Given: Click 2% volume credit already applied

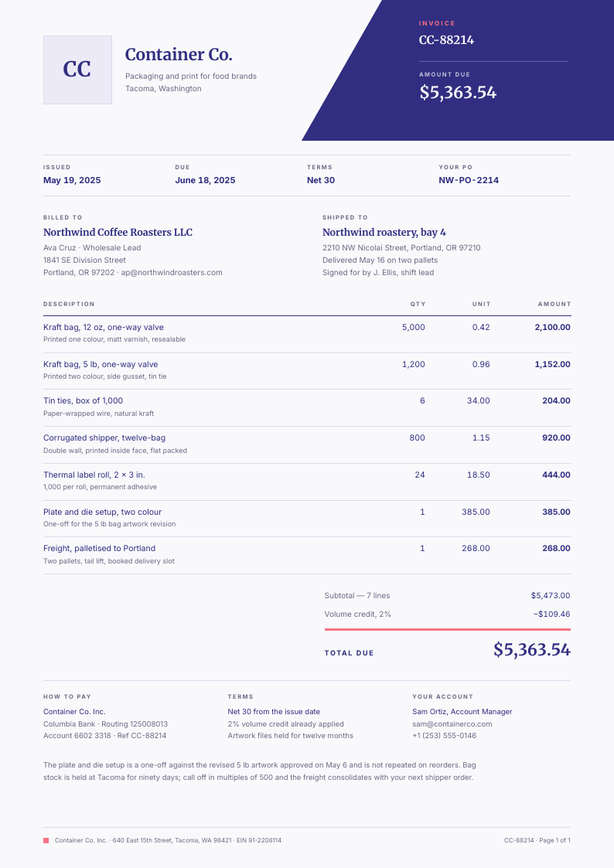Looking at the screenshot, I should click(285, 723).
